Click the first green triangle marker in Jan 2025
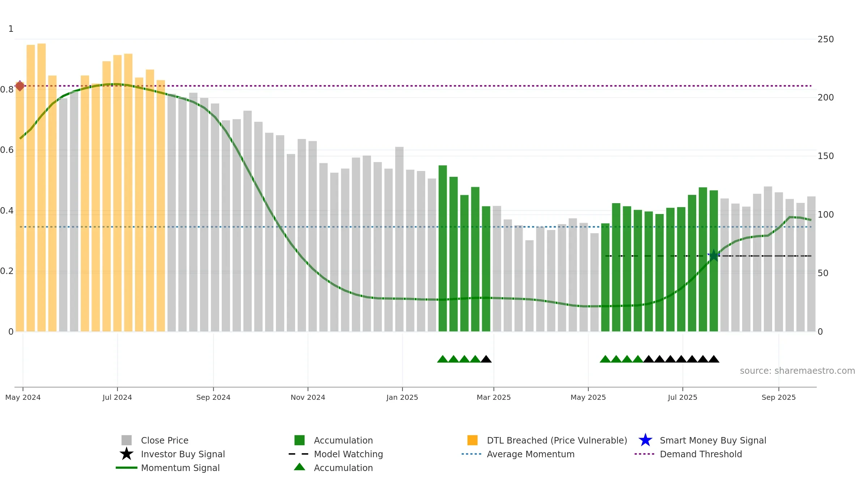The image size is (868, 488). pyautogui.click(x=443, y=359)
